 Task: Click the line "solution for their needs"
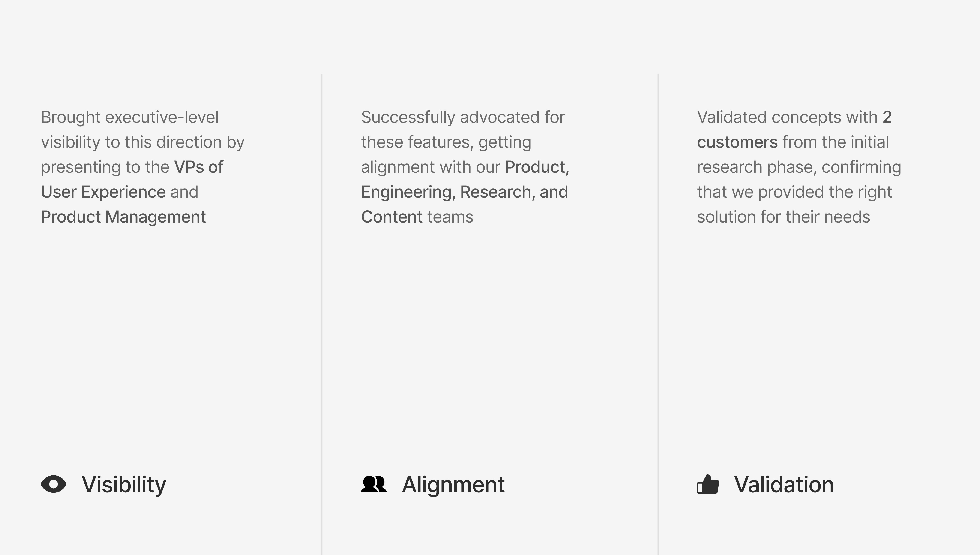pyautogui.click(x=783, y=217)
